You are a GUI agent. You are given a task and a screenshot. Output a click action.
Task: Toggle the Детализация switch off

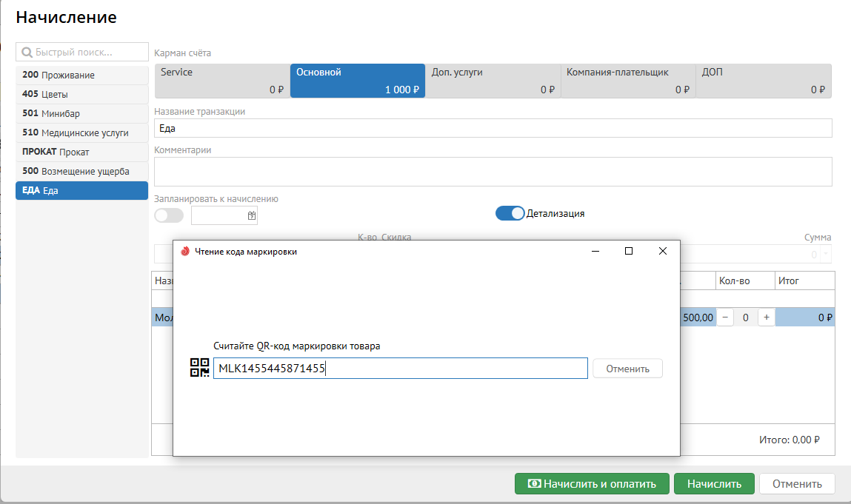(510, 213)
